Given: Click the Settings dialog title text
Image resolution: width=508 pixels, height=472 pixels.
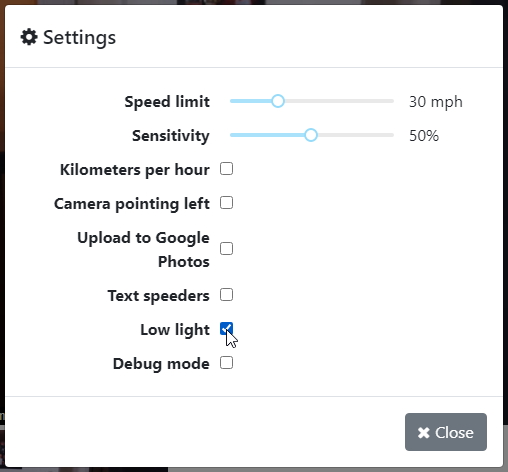Looking at the screenshot, I should tap(79, 37).
